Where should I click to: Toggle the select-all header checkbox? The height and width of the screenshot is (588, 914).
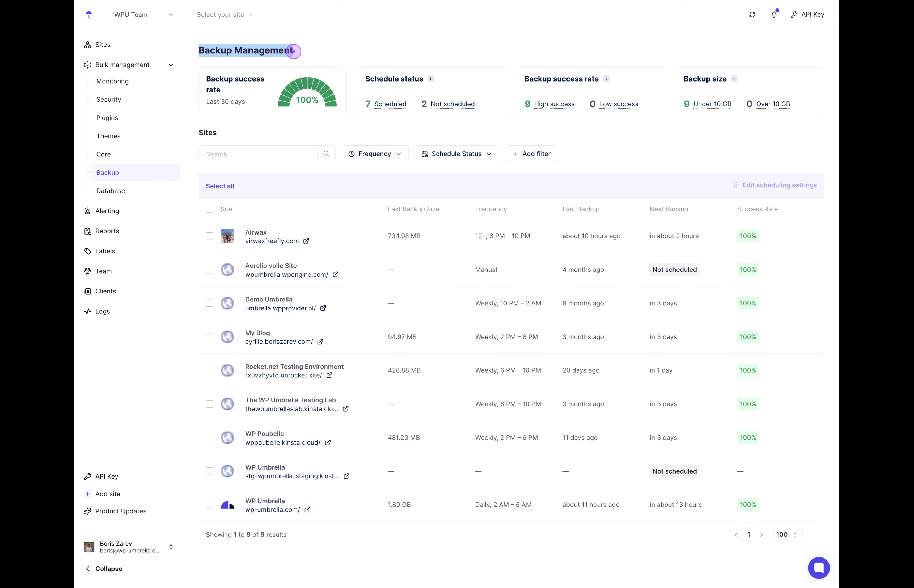click(209, 209)
